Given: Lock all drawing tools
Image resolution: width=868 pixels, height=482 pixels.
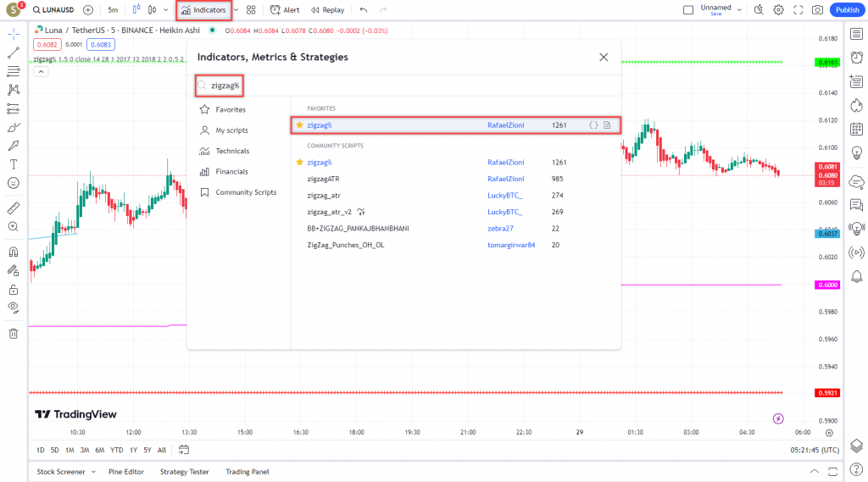Looking at the screenshot, I should (14, 290).
